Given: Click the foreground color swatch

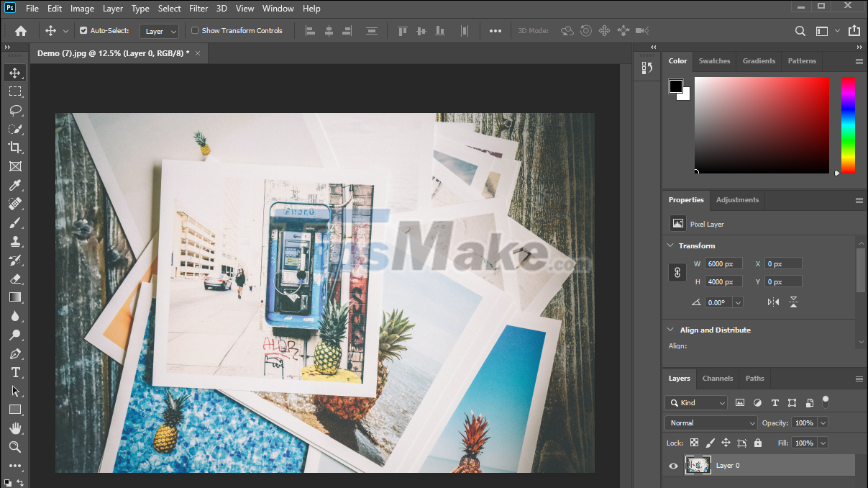Looking at the screenshot, I should pyautogui.click(x=676, y=87).
